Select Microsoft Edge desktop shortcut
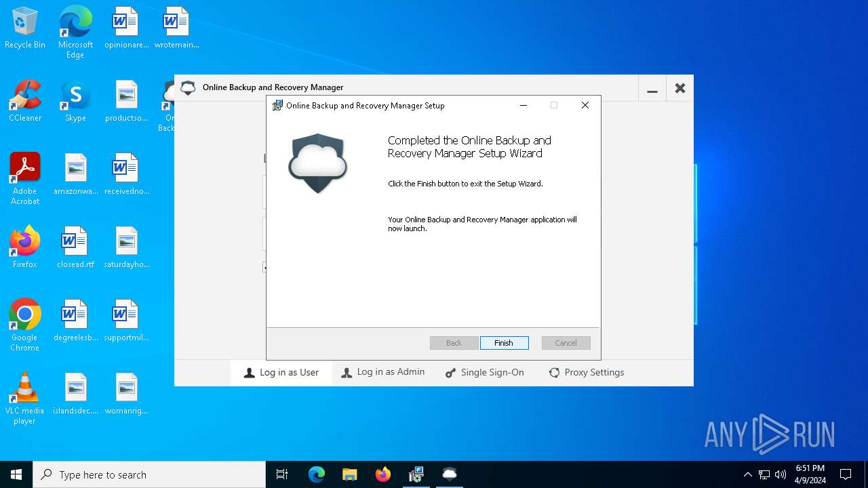 [x=75, y=32]
